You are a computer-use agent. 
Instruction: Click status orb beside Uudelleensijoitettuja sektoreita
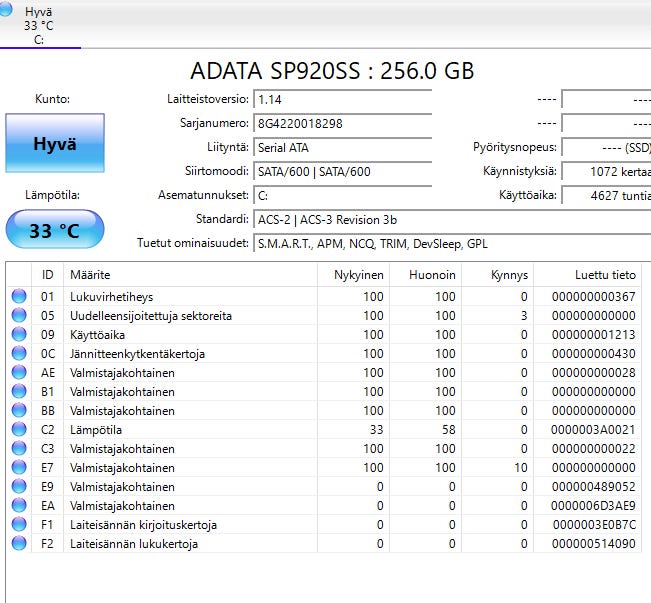click(x=19, y=316)
